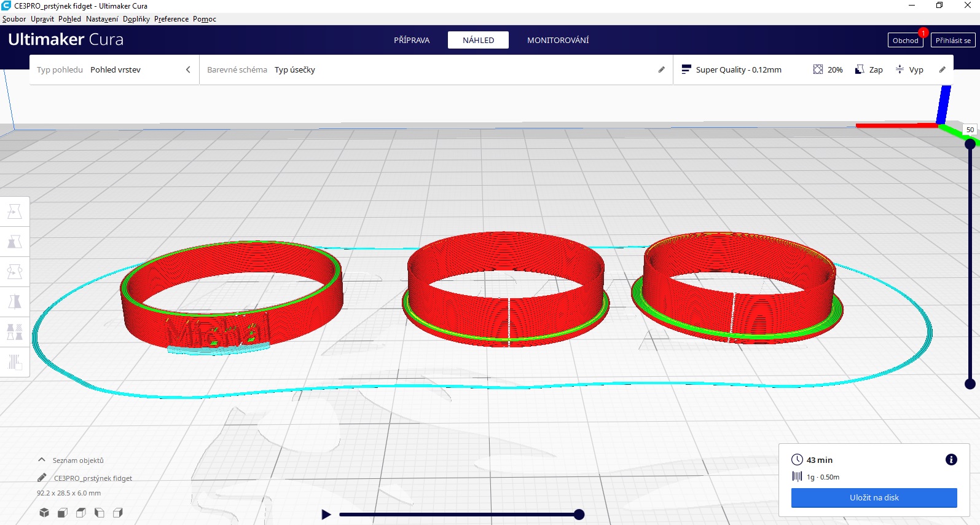Click pencil icon next to color scheme
The width and height of the screenshot is (980, 525).
click(x=662, y=69)
